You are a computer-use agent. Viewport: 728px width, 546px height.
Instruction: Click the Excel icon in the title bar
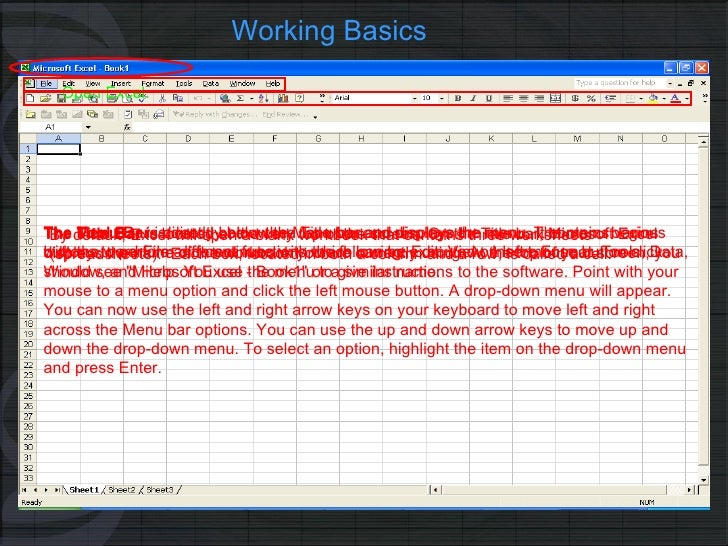25,68
